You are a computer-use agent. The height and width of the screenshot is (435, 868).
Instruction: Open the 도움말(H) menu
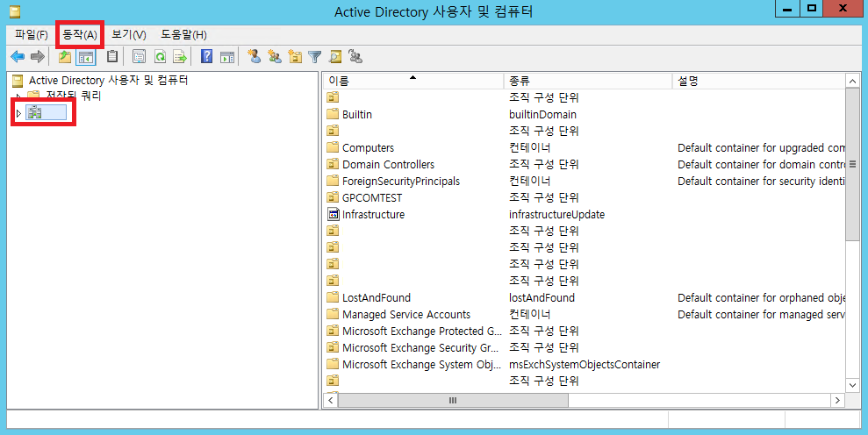coord(183,34)
